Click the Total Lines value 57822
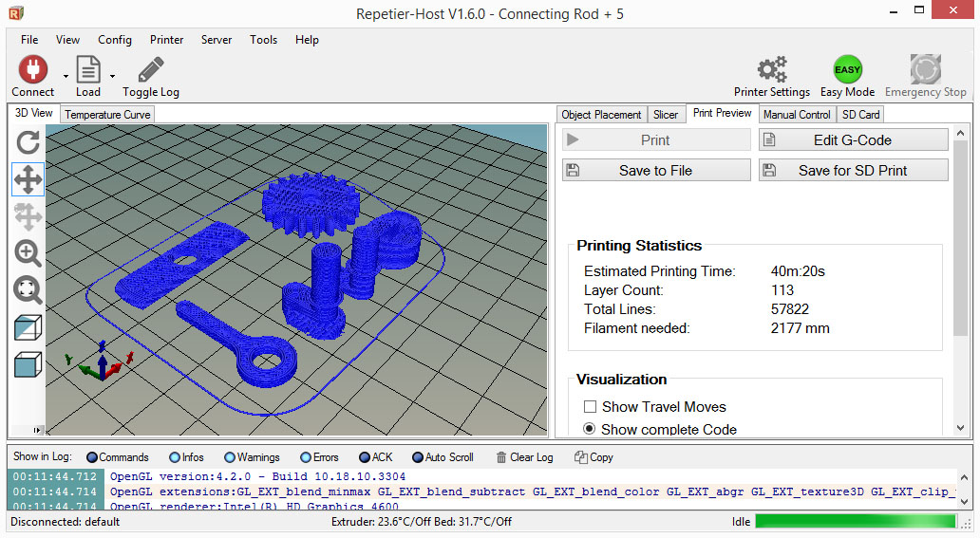Image resolution: width=980 pixels, height=538 pixels. click(789, 308)
